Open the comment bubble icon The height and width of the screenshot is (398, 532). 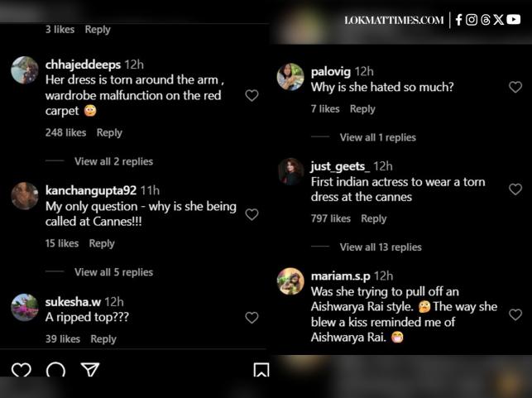[x=55, y=370]
